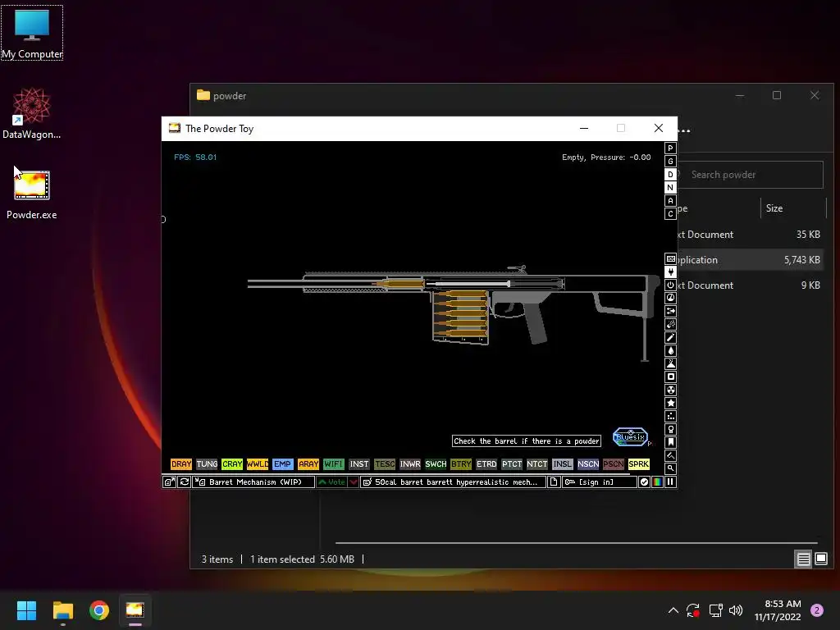Screen dimensions: 840x630
Task: Downvote the save with the red arrow
Action: click(354, 482)
